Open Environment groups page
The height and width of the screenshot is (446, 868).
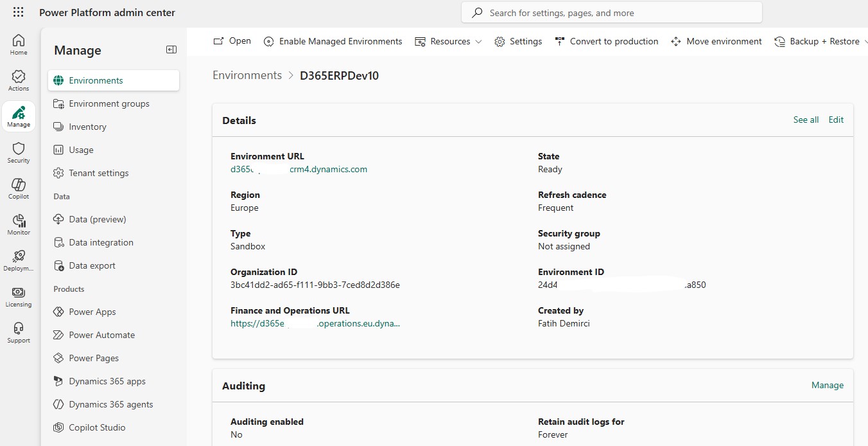(x=114, y=103)
